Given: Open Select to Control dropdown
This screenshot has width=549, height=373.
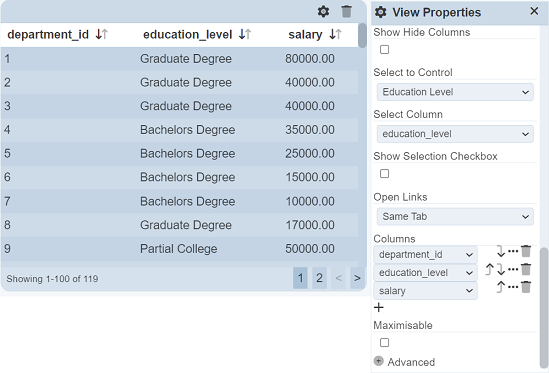Looking at the screenshot, I should coord(455,92).
